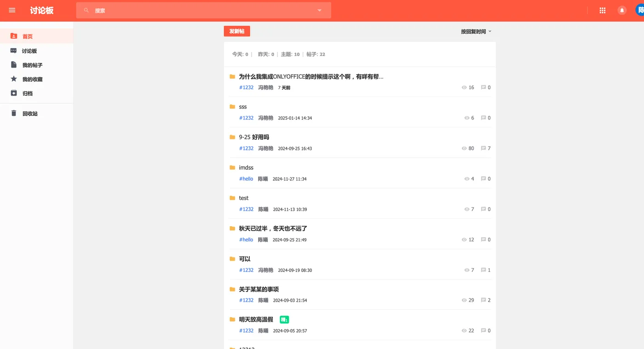
Task: Click the 帖子: 22 statistic text
Action: tap(316, 54)
